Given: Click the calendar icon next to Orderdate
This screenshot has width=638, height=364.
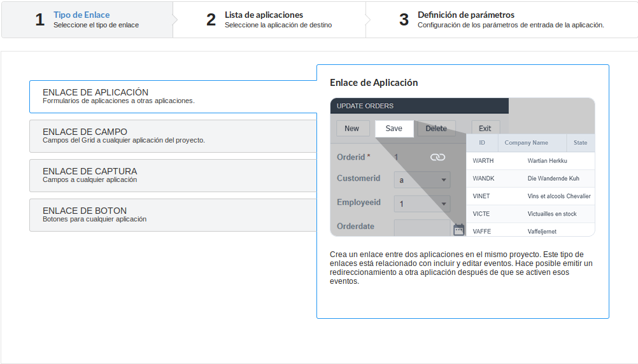Looking at the screenshot, I should click(x=458, y=229).
